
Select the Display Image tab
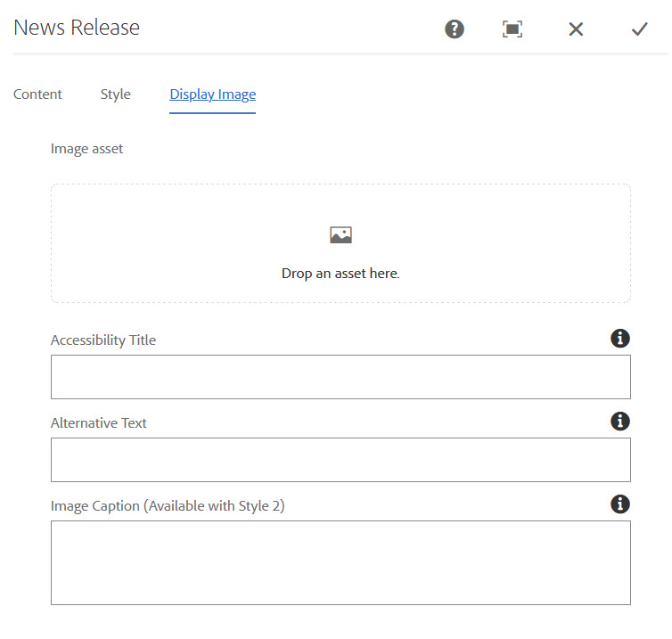212,94
